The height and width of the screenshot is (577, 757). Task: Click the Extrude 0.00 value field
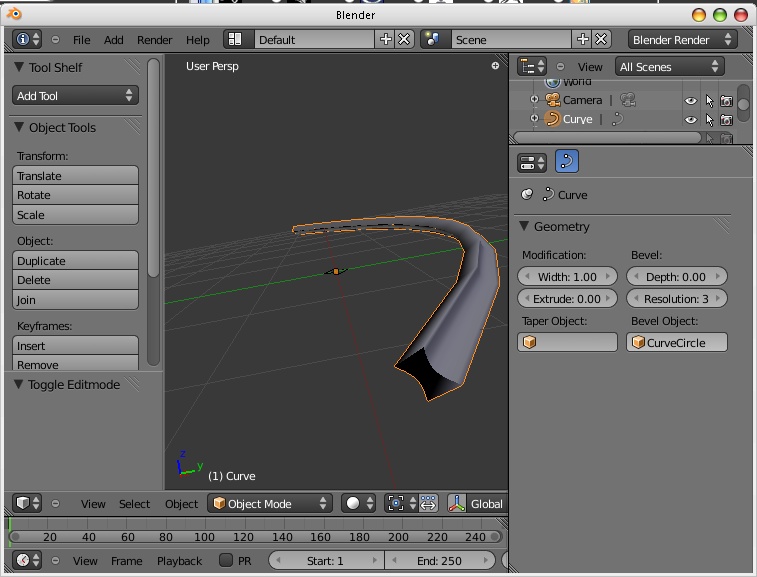[567, 298]
